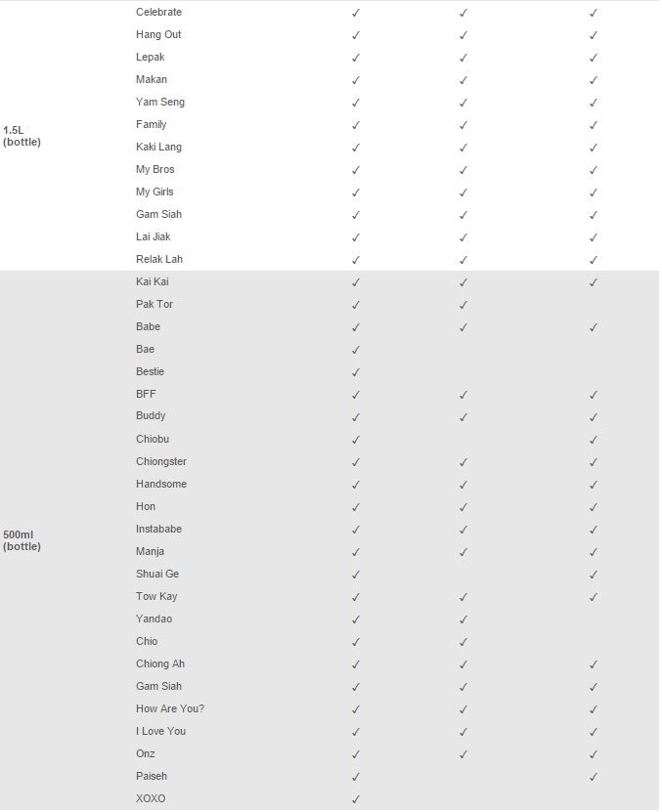Select the 500ml (bottle) category label

(22, 540)
